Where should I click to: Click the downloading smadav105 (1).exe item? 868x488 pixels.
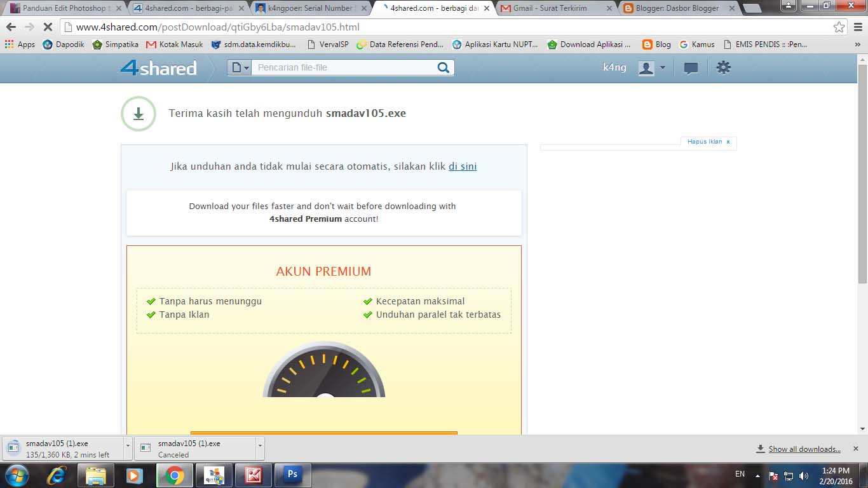62,449
